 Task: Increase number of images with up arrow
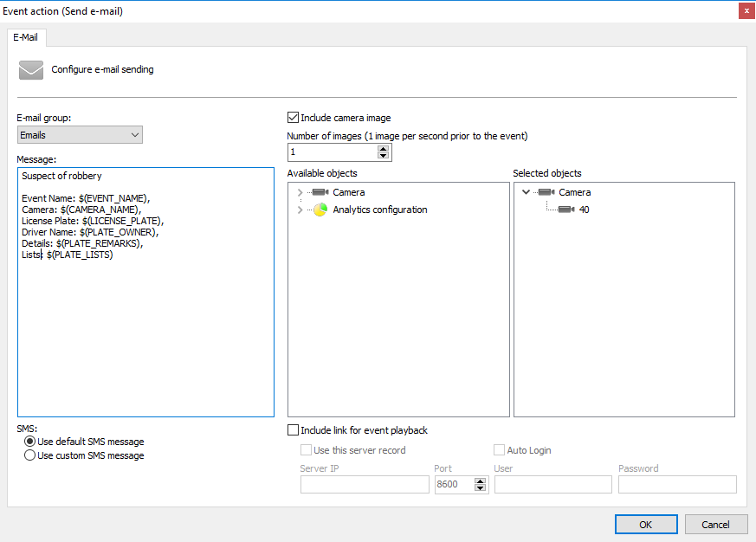point(383,148)
